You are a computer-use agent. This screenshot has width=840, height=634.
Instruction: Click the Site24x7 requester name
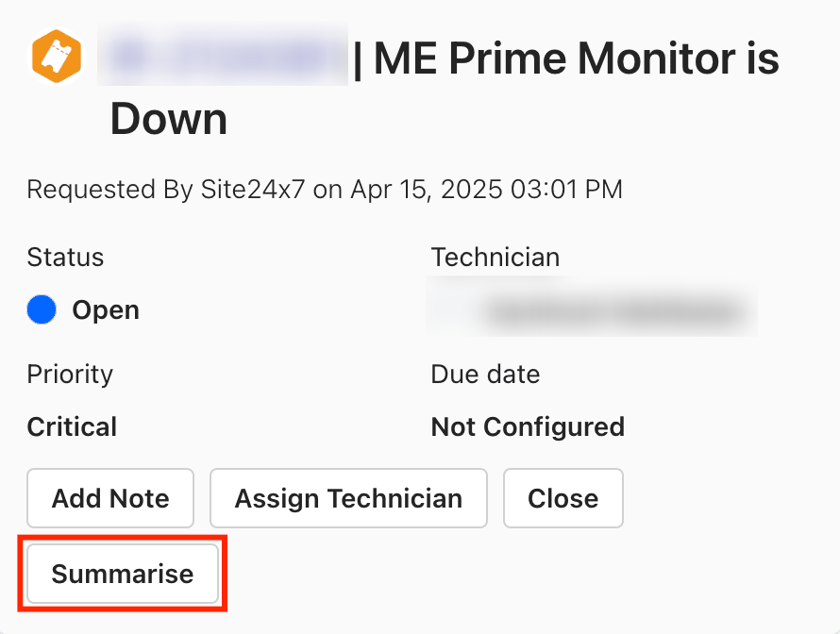click(x=253, y=190)
